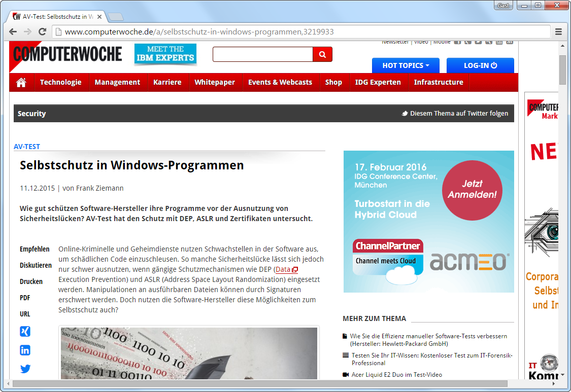Open the Acer Liquid E2 Duo video link
Screen dimensions: 571x392
click(396, 375)
